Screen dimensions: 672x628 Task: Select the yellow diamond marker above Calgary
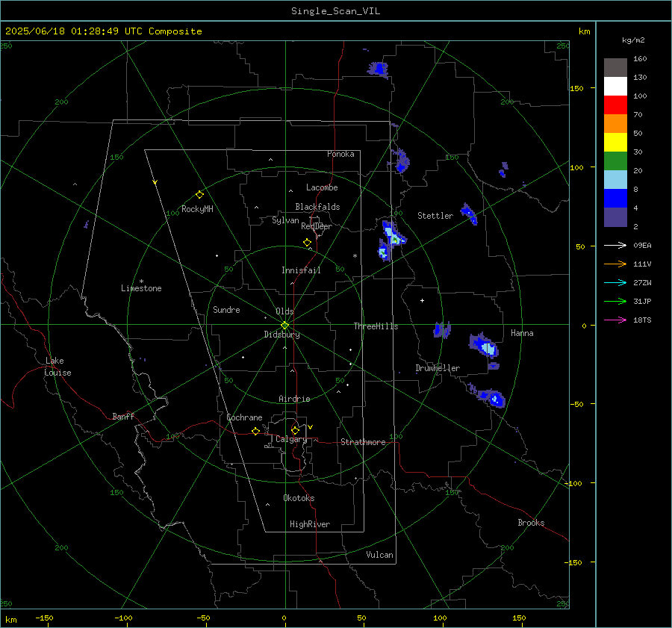click(295, 430)
